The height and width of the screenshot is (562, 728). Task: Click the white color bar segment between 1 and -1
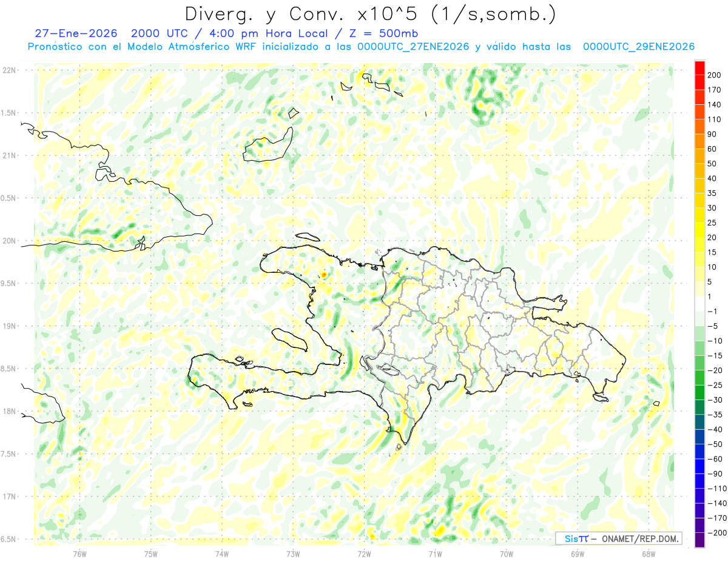[699, 304]
